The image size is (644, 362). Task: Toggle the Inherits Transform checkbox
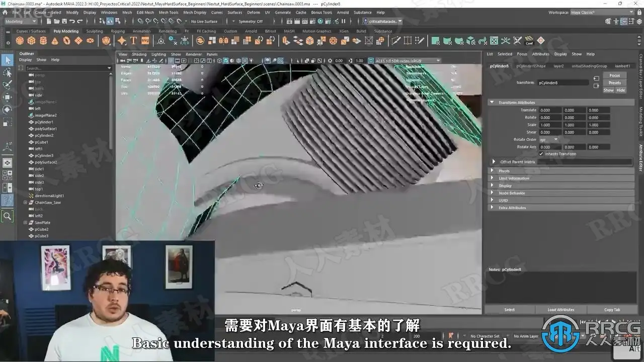point(541,154)
